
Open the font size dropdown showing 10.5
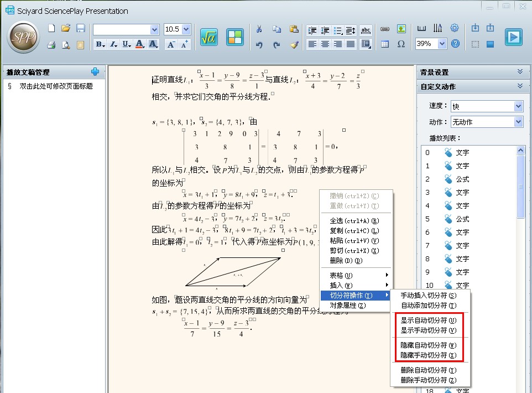[186, 29]
